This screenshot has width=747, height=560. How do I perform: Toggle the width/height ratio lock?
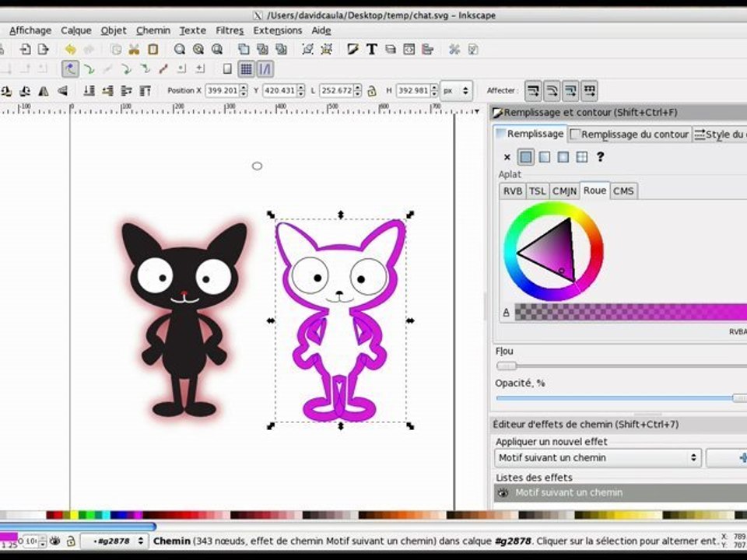[372, 90]
